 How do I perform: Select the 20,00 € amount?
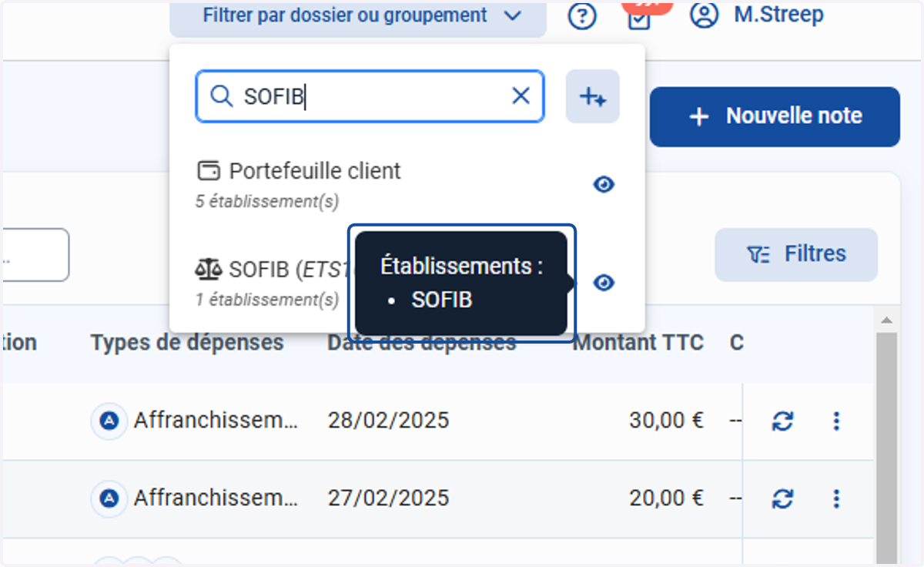point(666,498)
